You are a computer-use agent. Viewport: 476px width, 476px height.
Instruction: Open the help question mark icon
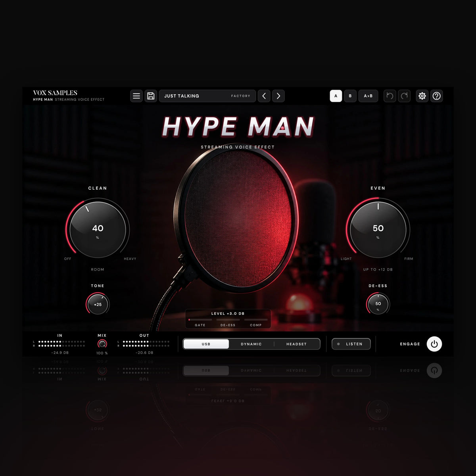pyautogui.click(x=437, y=96)
